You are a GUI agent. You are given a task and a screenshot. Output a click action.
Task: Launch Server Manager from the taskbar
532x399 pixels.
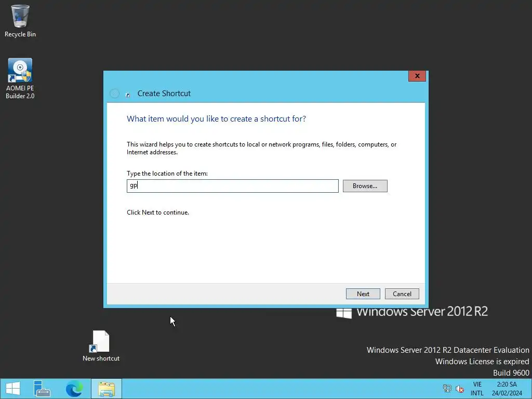click(x=42, y=389)
